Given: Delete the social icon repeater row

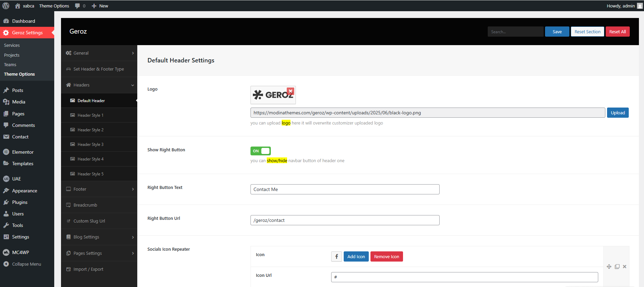Looking at the screenshot, I should [x=624, y=267].
